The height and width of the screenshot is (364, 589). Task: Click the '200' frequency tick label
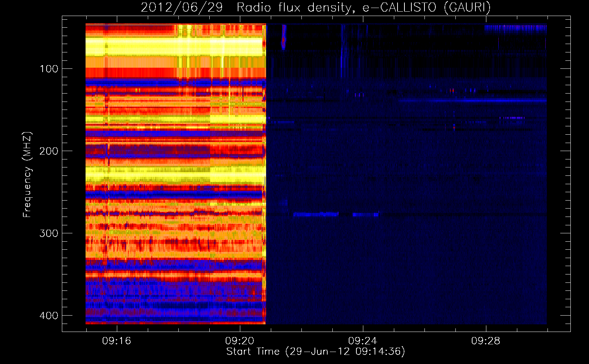(x=49, y=151)
